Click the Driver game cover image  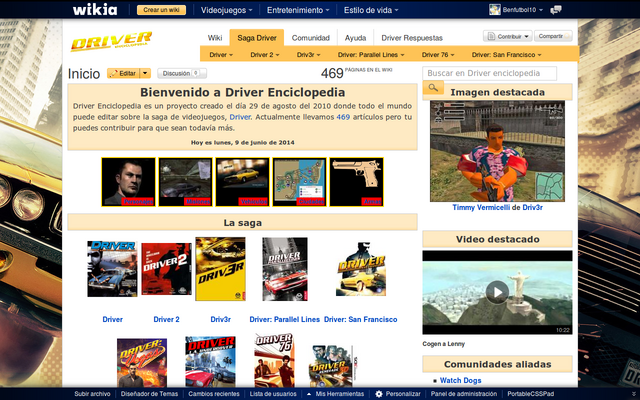tap(112, 269)
